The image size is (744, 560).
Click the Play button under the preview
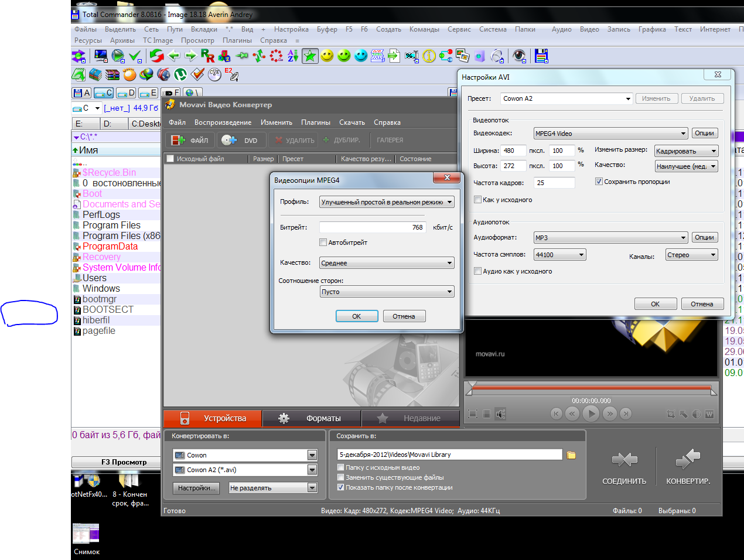click(591, 414)
